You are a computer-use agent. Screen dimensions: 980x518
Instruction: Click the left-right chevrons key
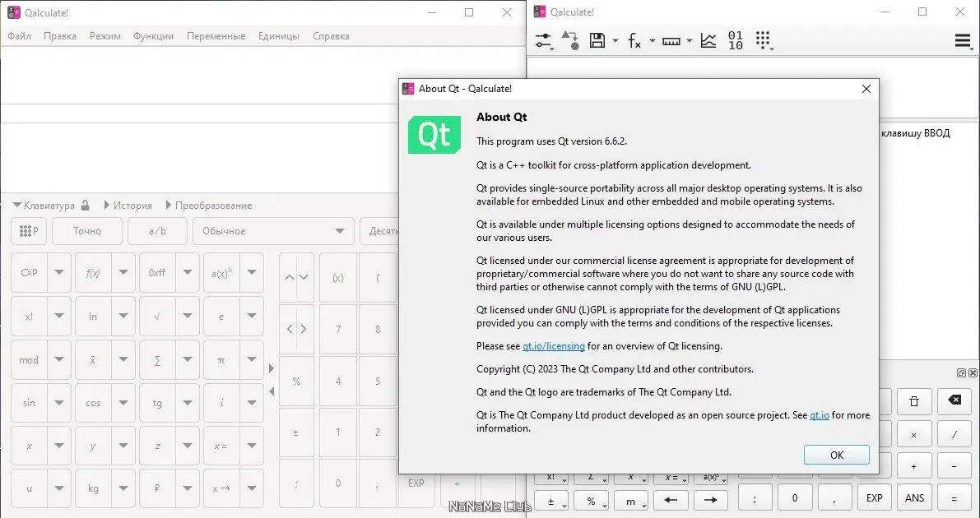pyautogui.click(x=296, y=329)
